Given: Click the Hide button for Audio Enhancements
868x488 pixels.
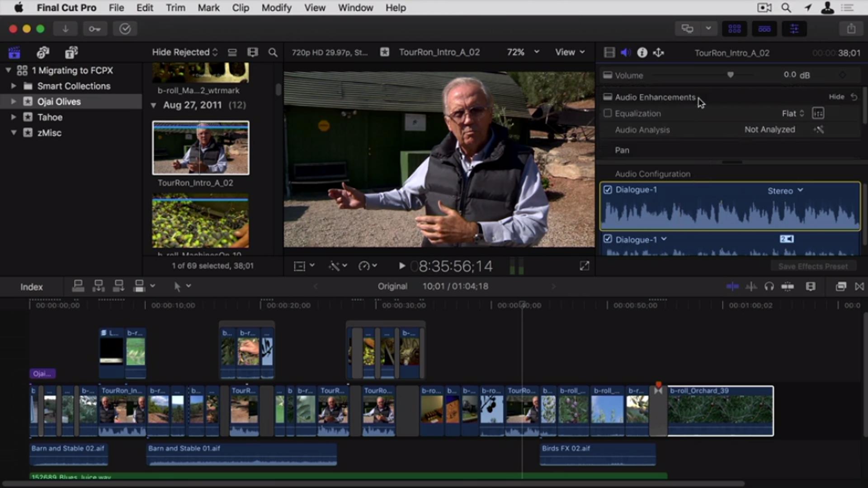Looking at the screenshot, I should point(835,97).
